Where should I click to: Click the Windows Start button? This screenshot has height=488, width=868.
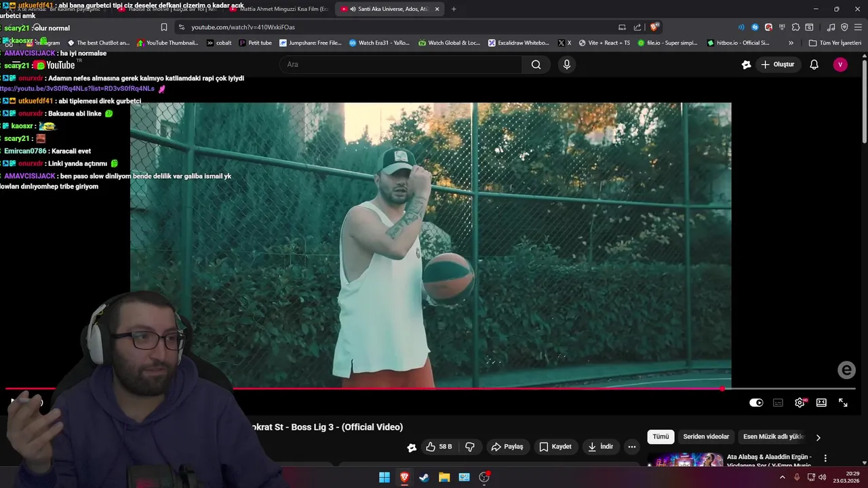pyautogui.click(x=384, y=477)
